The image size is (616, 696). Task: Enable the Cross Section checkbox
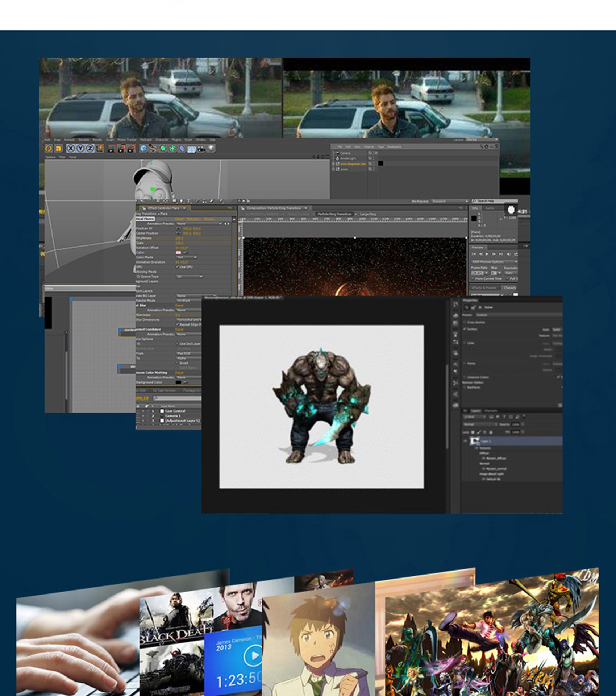point(464,322)
